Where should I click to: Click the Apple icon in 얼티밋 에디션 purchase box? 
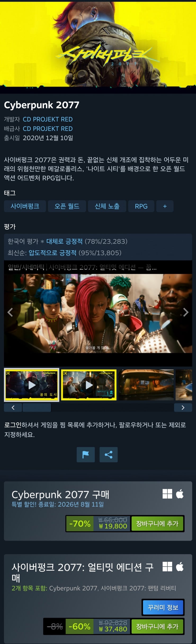coord(180,567)
